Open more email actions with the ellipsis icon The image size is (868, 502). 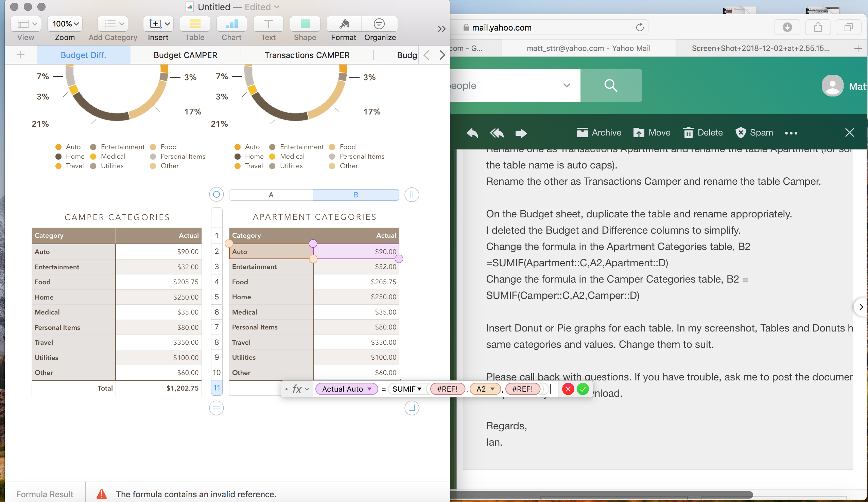pyautogui.click(x=791, y=133)
